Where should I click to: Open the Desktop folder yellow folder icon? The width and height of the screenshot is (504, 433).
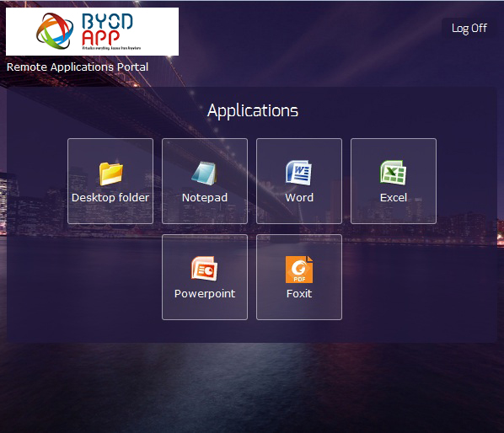click(x=110, y=174)
